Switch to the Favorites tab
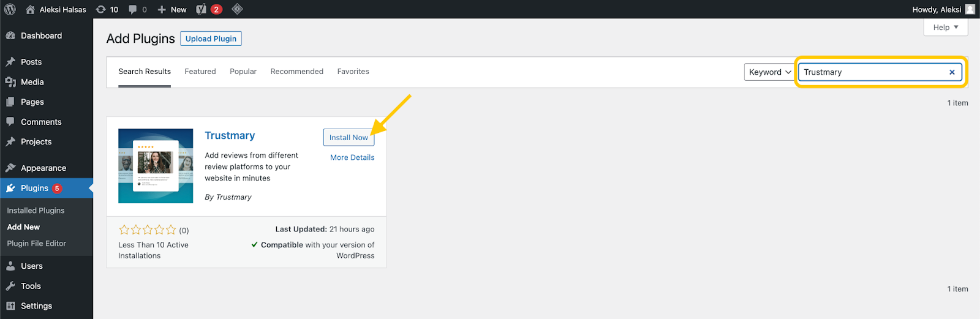Screen dimensions: 980x319 [353, 72]
